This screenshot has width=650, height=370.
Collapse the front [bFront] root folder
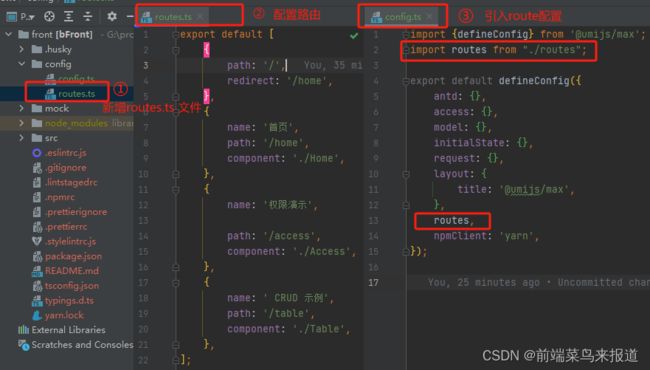(x=9, y=34)
